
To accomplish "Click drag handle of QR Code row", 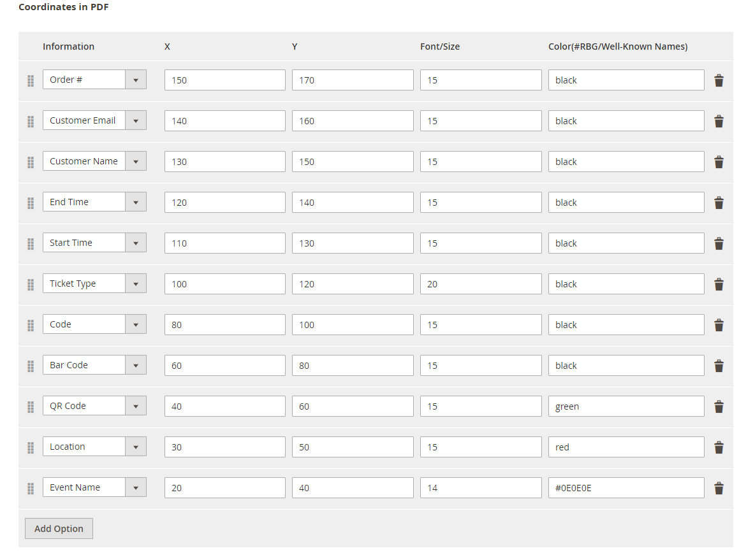I will [31, 407].
